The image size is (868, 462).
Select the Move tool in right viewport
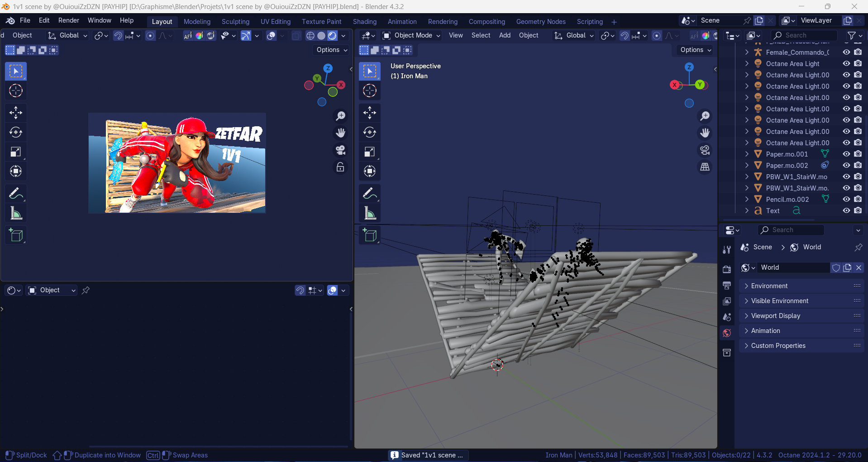click(x=370, y=113)
